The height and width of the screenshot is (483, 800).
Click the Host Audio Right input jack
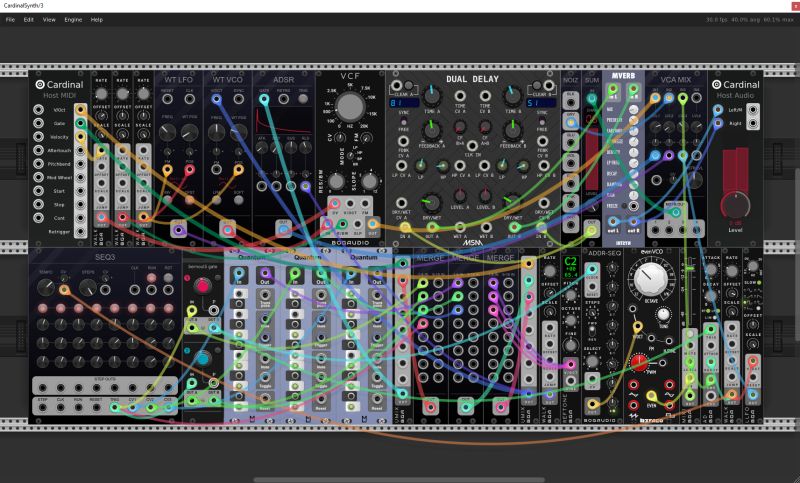(718, 123)
